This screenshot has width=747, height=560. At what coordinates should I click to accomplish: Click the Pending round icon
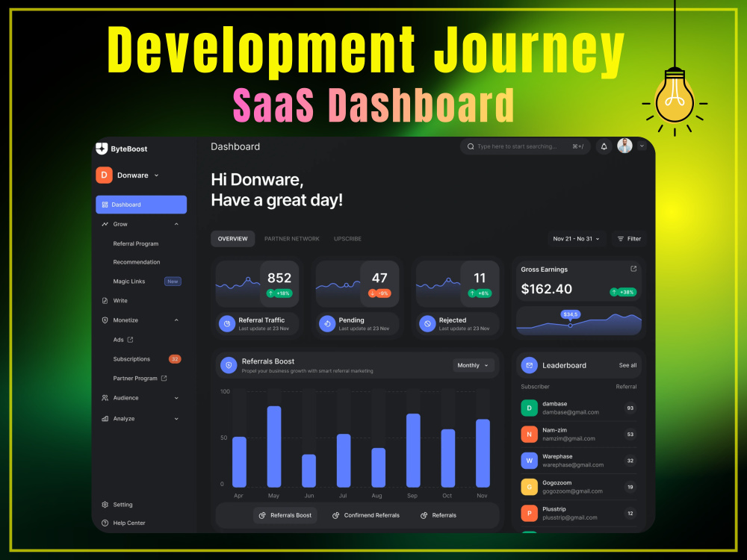tap(327, 324)
